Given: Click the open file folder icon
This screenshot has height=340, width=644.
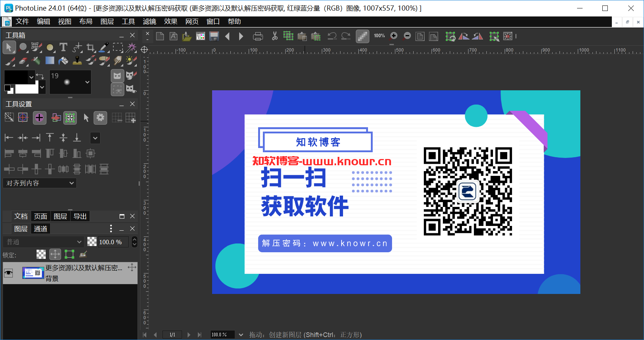Looking at the screenshot, I should point(187,36).
